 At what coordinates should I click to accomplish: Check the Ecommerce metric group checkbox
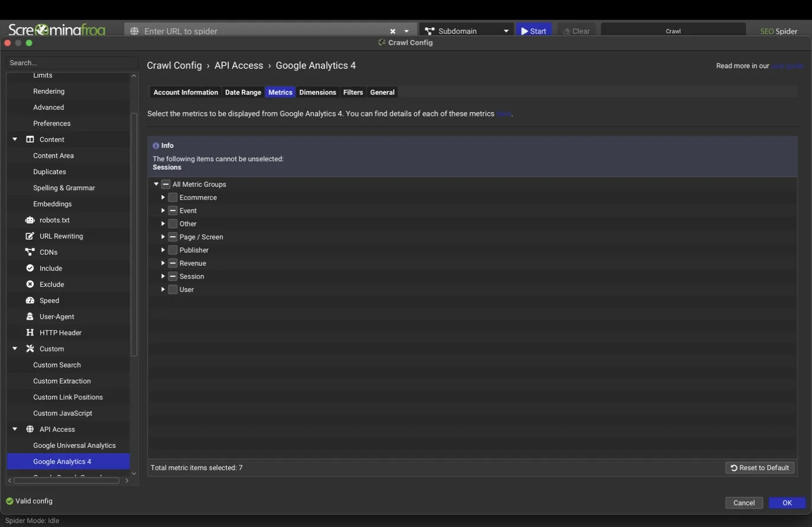coord(173,198)
